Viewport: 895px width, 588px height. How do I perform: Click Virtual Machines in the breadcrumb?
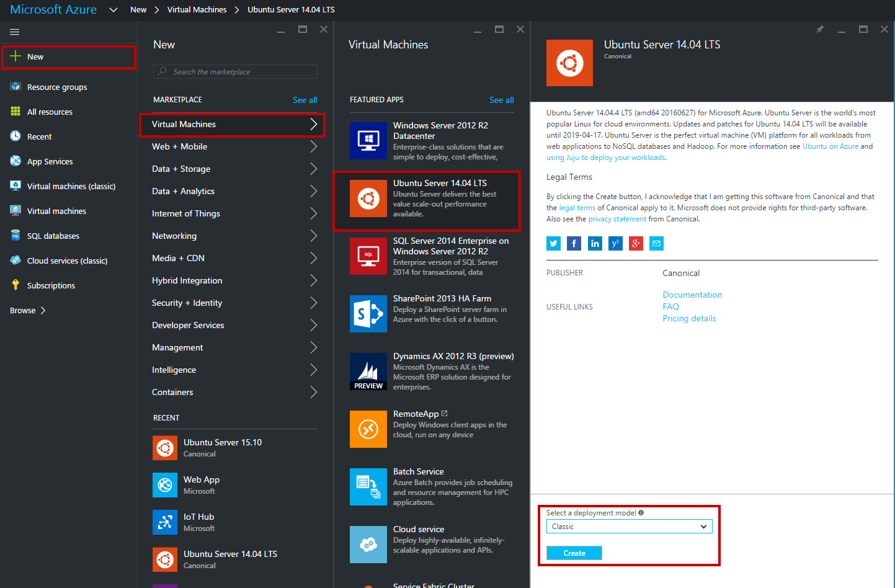pos(197,10)
